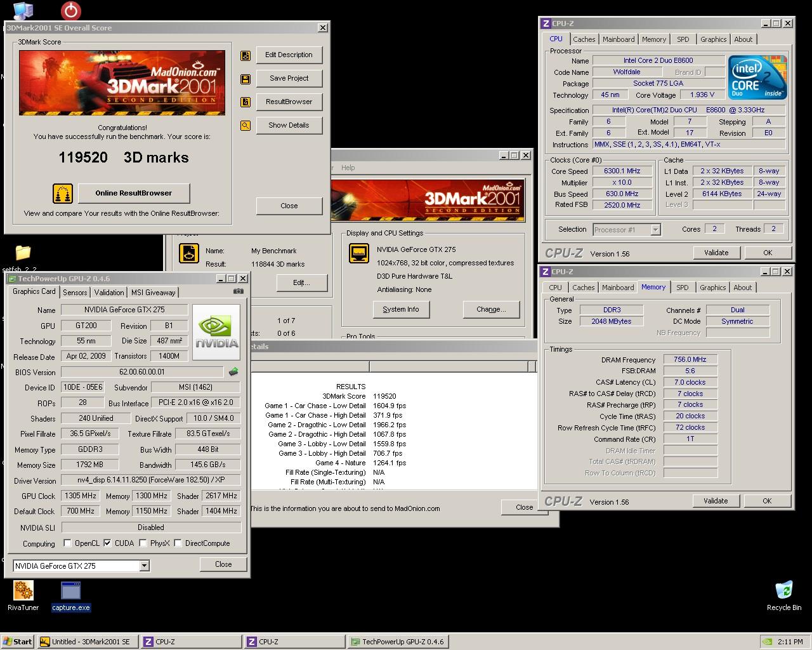Click the NVIDIA system tray icon

click(767, 642)
